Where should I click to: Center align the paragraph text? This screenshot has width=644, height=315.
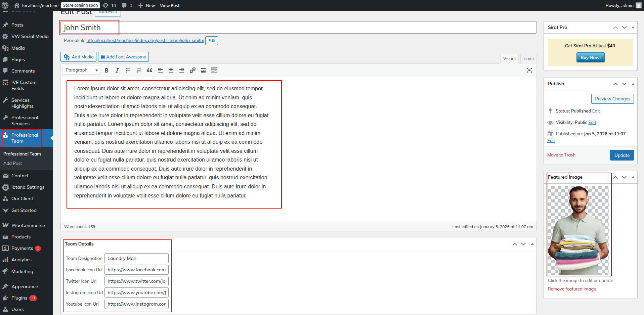[171, 70]
